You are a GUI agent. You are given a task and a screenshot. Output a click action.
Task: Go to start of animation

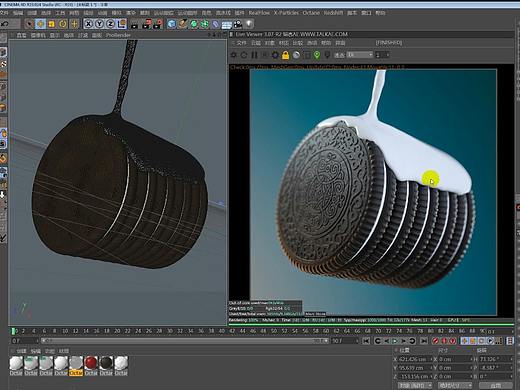click(x=366, y=341)
